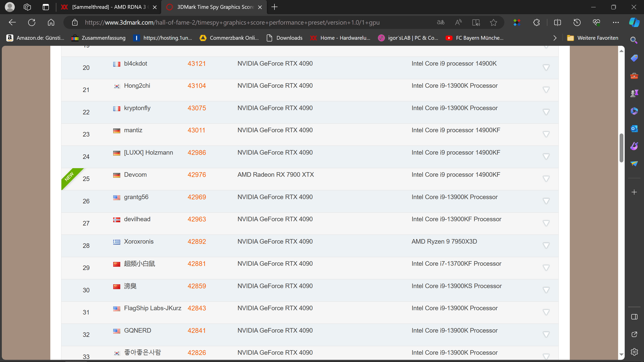The height and width of the screenshot is (362, 644).
Task: Expand Devcom result row details
Action: (546, 179)
